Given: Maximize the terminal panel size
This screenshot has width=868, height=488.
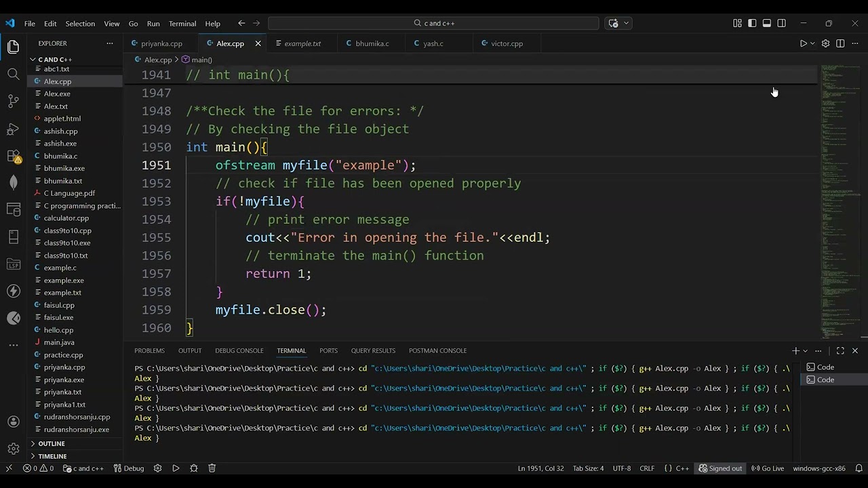Looking at the screenshot, I should 840,350.
